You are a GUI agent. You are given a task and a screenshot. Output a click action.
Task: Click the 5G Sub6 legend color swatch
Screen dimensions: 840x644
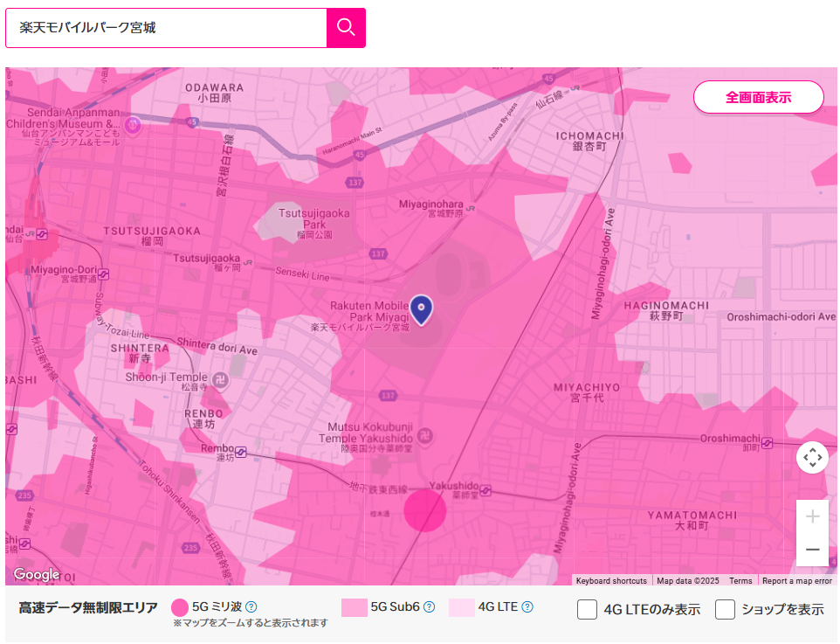[x=355, y=607]
